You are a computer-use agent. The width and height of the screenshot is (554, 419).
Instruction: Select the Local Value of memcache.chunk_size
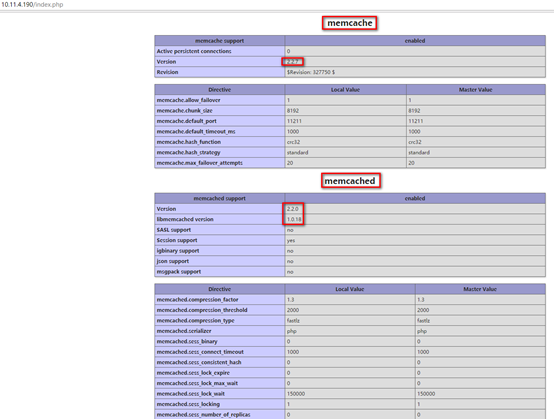point(293,111)
